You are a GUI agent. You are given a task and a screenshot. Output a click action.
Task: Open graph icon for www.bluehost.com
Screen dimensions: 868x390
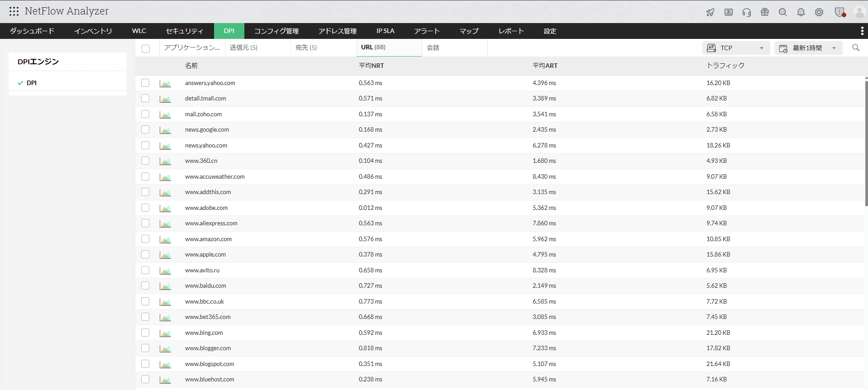click(165, 380)
